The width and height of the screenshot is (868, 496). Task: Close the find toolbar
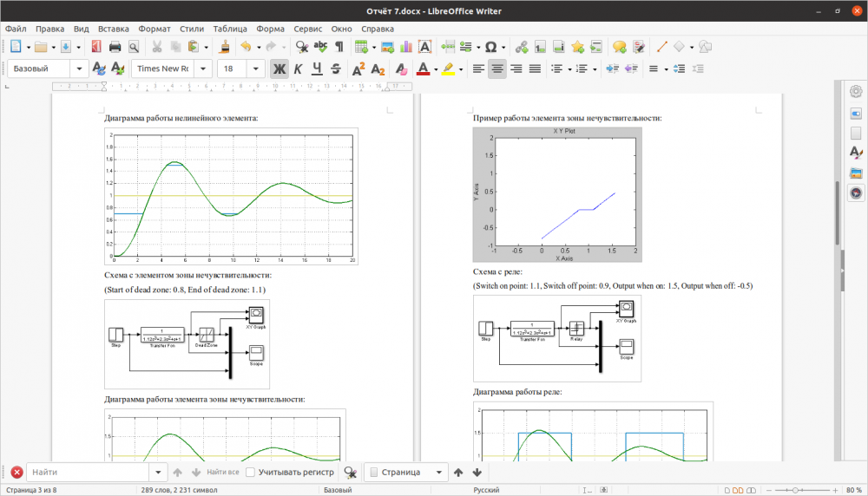coord(16,473)
